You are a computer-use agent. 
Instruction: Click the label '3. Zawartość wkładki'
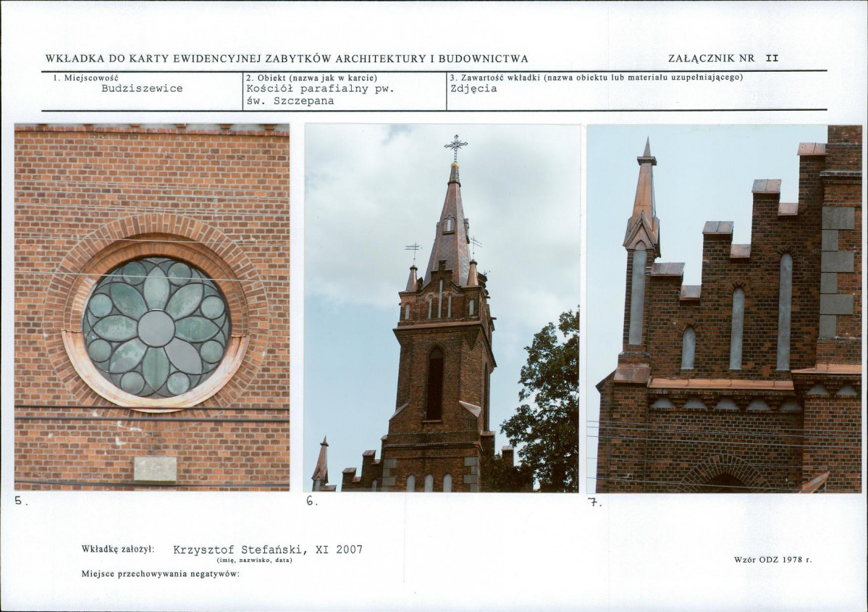point(496,77)
